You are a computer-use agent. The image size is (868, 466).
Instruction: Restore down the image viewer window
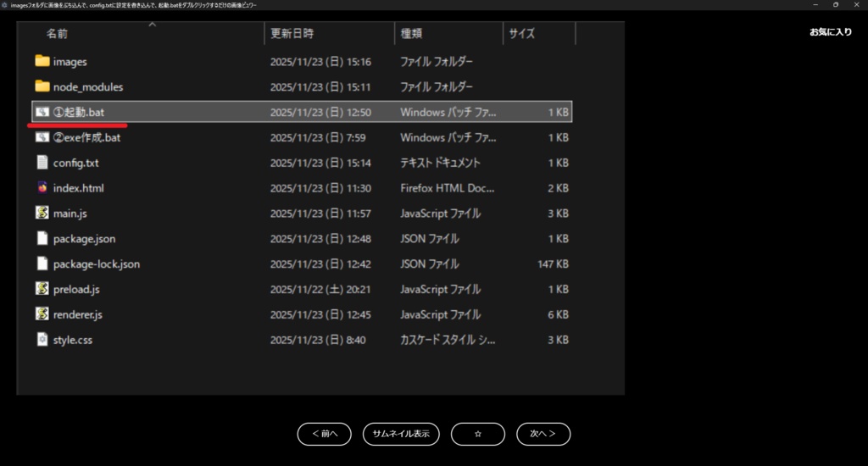(836, 5)
